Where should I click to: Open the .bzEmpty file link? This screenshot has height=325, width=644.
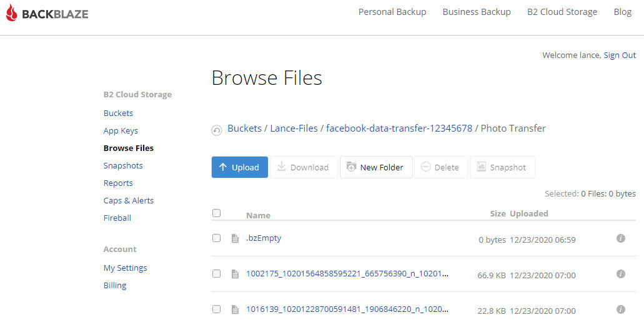(264, 238)
